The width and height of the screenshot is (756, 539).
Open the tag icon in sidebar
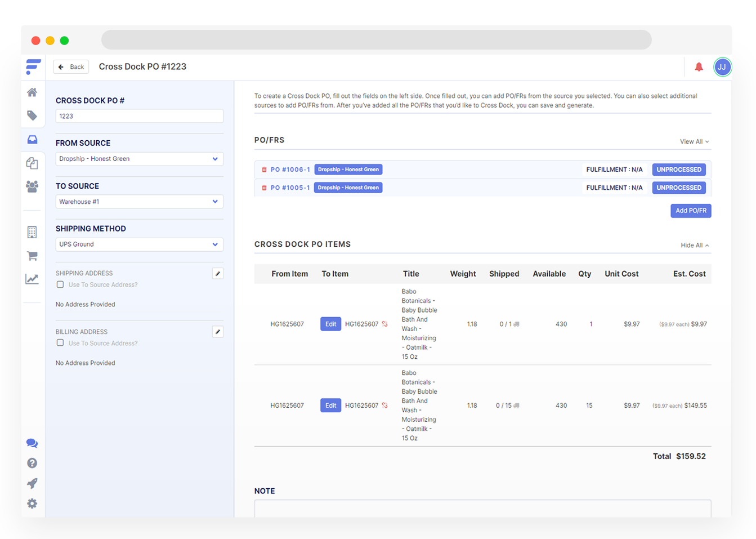32,115
